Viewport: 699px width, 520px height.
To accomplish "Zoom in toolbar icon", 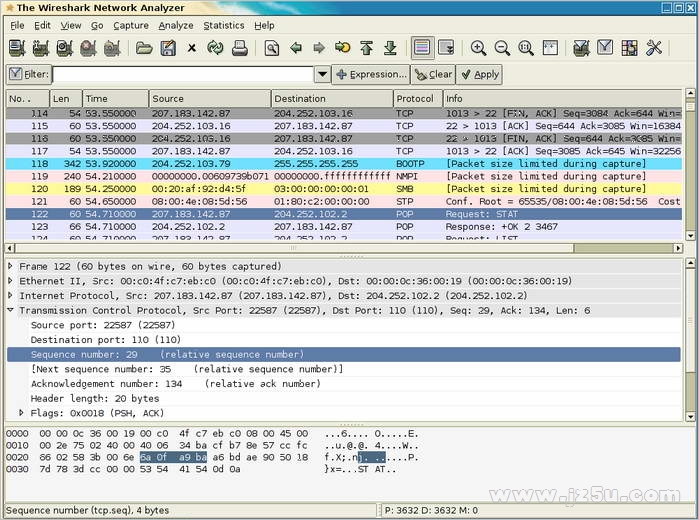I will [x=478, y=48].
